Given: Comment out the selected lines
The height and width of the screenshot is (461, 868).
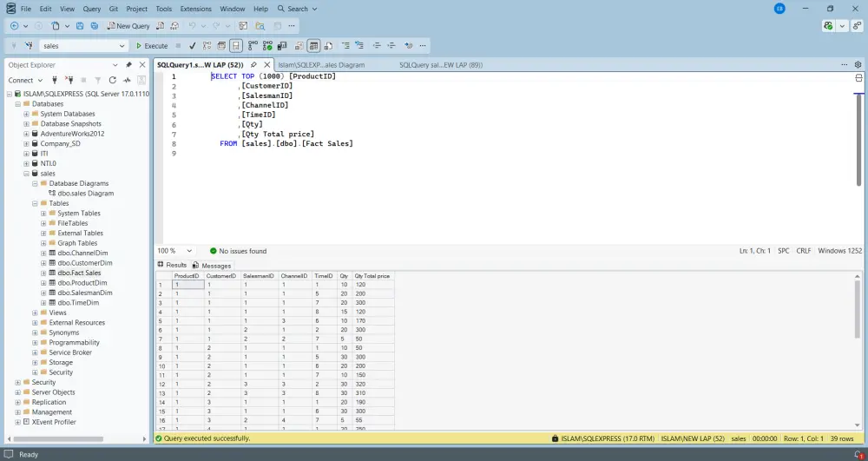Looking at the screenshot, I should click(345, 46).
